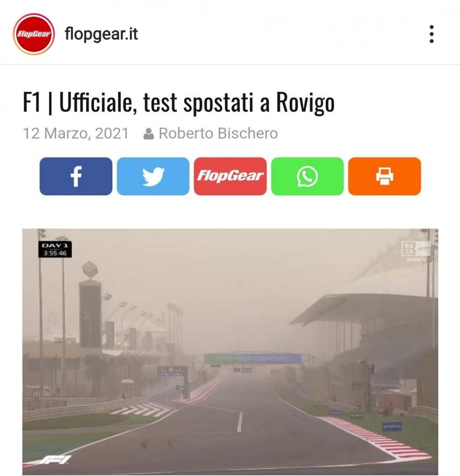Viewport: 460px width, 476px height.
Task: Click the author person icon
Action: [148, 134]
